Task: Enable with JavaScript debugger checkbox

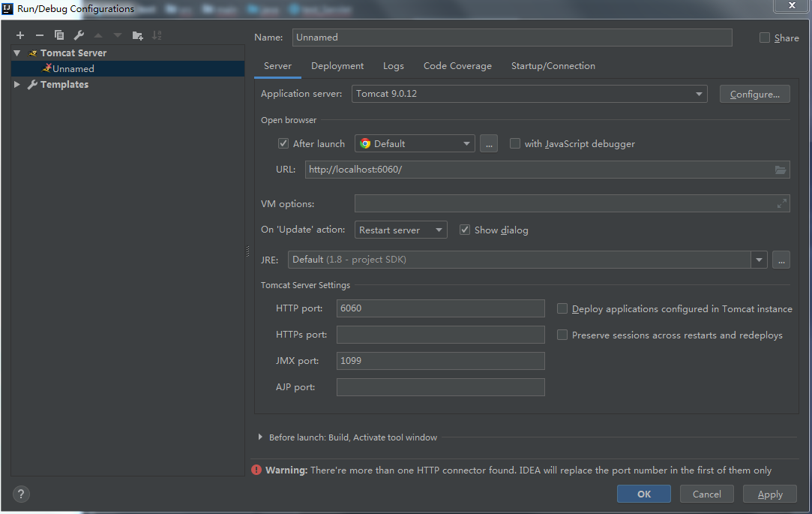Action: coord(515,143)
